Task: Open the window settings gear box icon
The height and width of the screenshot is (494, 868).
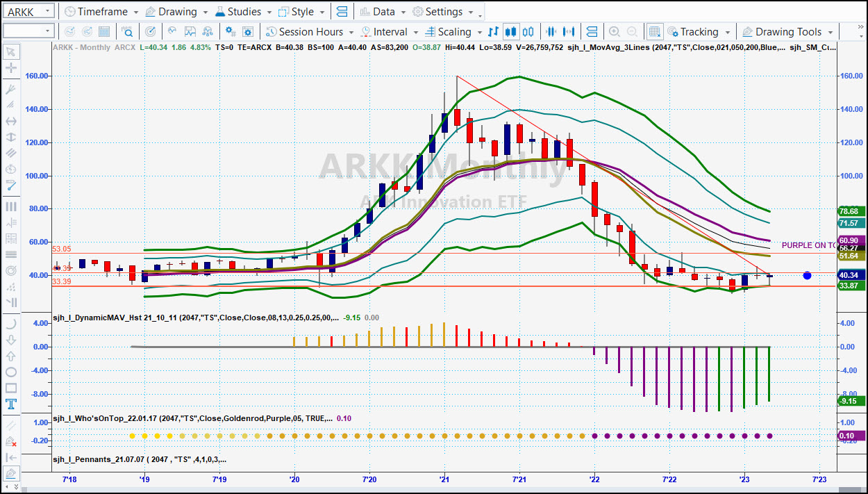Action: 248,31
